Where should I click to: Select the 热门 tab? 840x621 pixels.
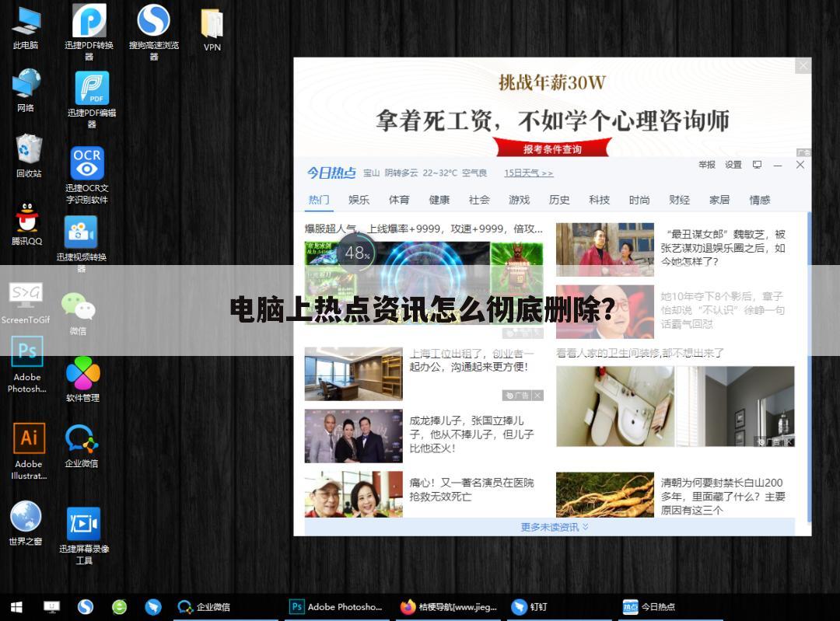point(319,200)
